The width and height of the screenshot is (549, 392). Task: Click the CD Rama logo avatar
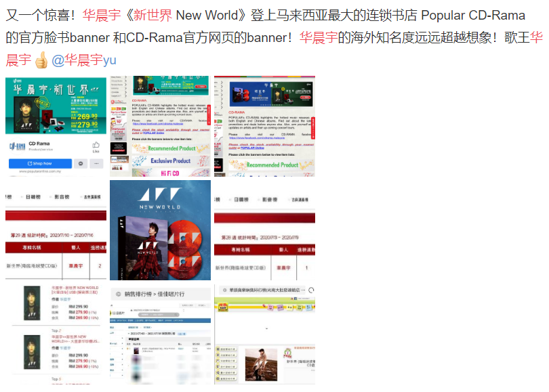pos(17,146)
